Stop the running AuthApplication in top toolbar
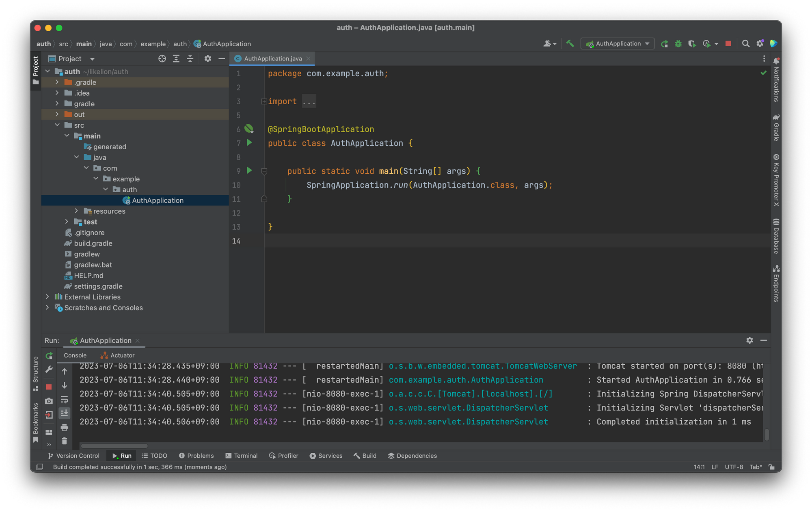This screenshot has width=812, height=512. (728, 43)
